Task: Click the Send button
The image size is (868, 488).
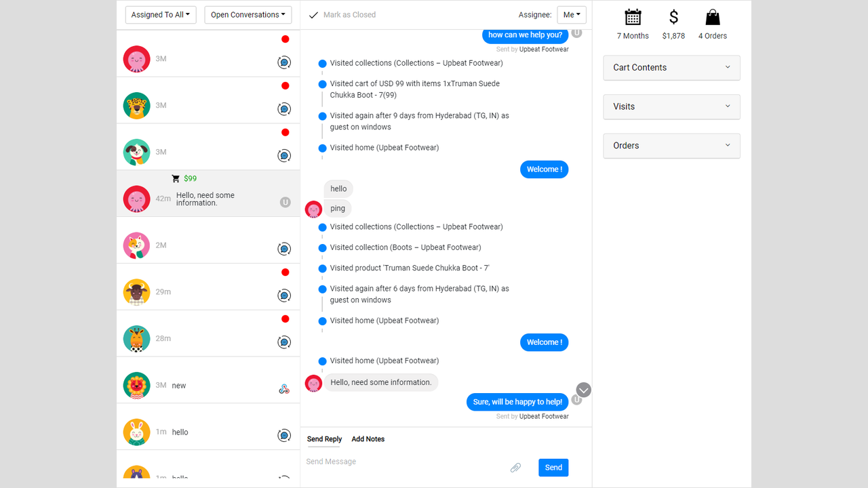Action: (x=553, y=467)
